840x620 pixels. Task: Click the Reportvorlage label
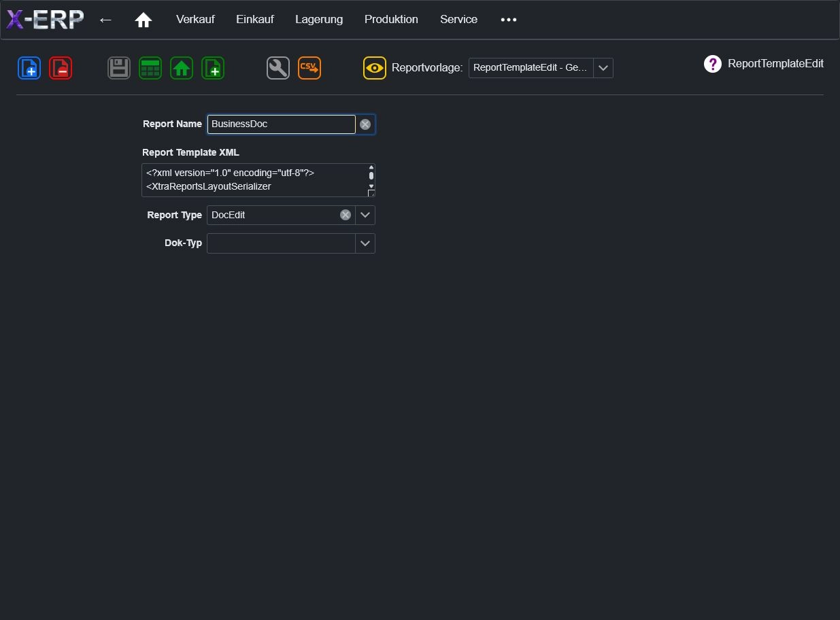tap(427, 68)
